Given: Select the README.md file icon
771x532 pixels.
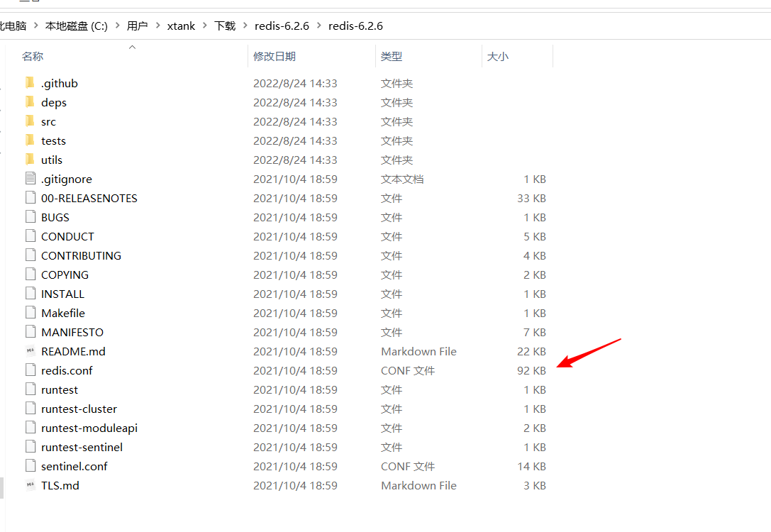Looking at the screenshot, I should pyautogui.click(x=30, y=351).
